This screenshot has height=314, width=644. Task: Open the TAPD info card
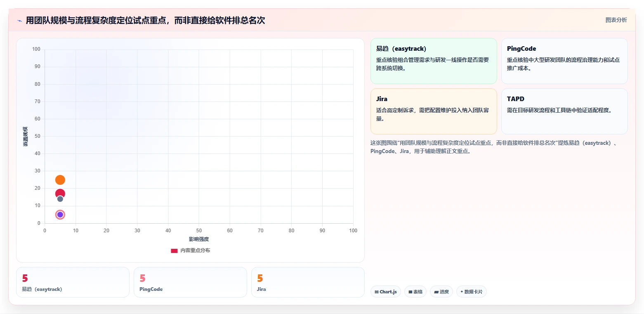pyautogui.click(x=564, y=111)
